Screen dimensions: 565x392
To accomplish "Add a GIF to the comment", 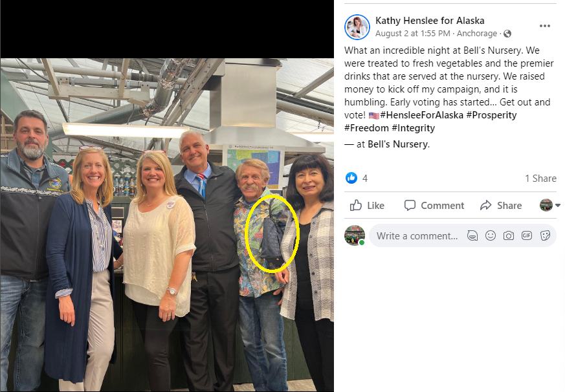I will (x=527, y=235).
